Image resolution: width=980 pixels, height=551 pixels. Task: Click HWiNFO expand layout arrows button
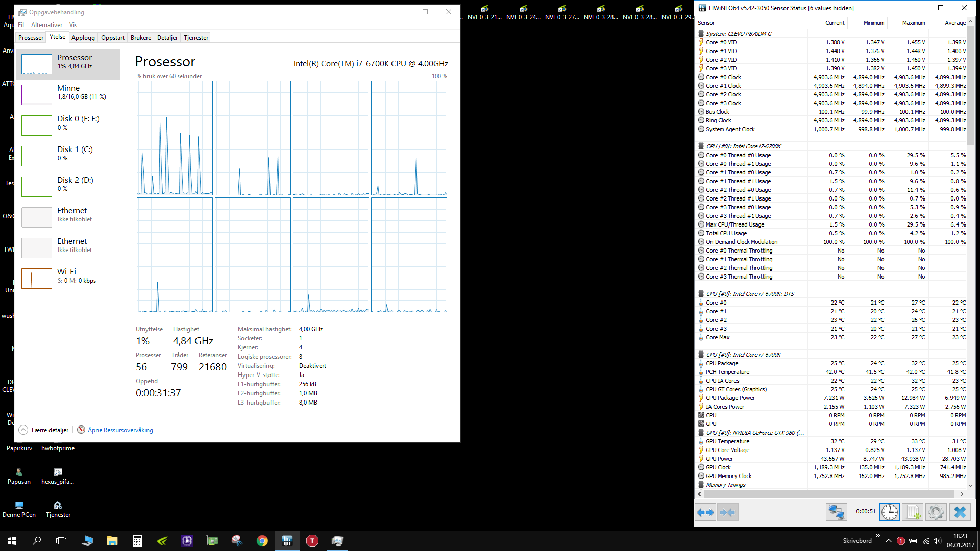click(705, 512)
